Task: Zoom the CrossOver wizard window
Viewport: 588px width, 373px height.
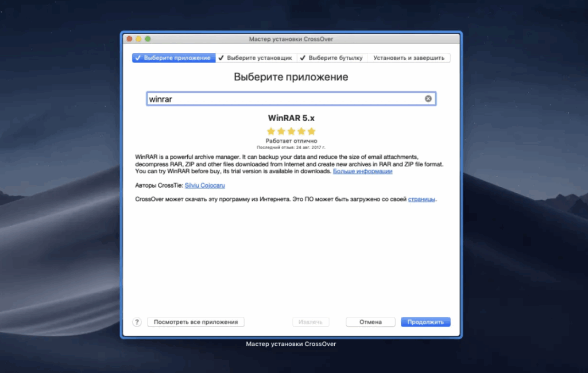Action: (148, 39)
